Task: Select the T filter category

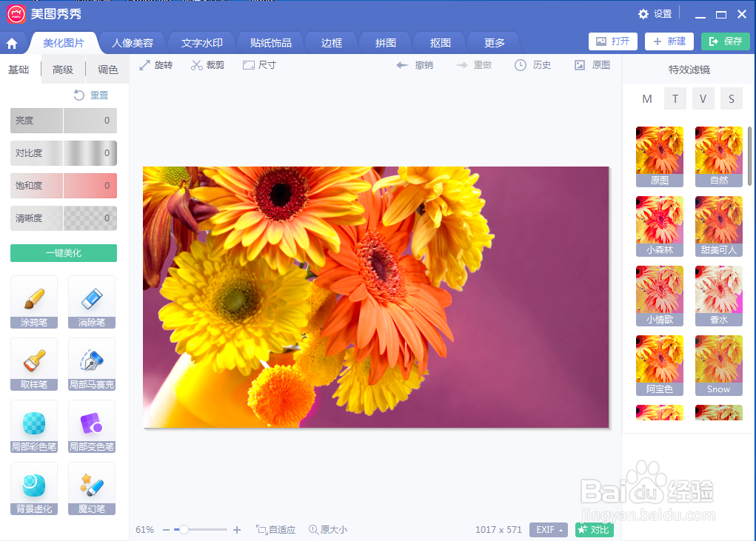Action: [x=675, y=98]
